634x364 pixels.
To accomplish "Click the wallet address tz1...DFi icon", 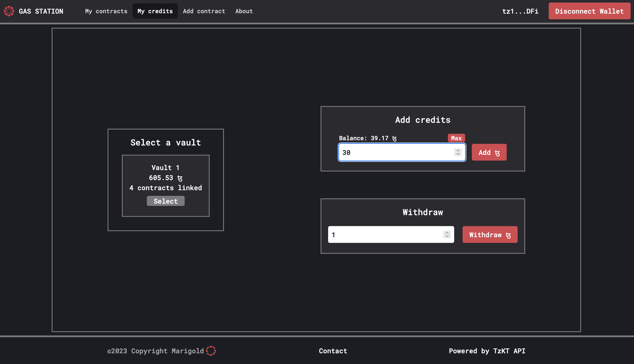I will (x=520, y=10).
